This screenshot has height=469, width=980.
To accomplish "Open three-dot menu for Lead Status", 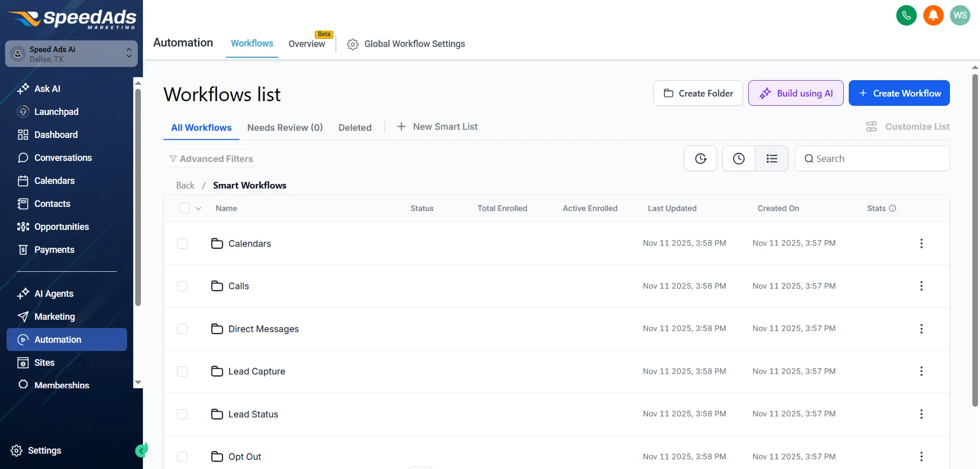I will (x=921, y=414).
